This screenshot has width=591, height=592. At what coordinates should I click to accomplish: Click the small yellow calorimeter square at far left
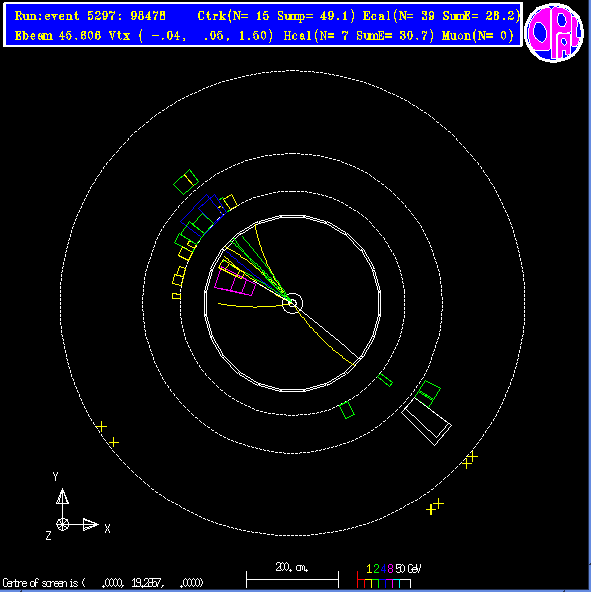pyautogui.click(x=176, y=296)
